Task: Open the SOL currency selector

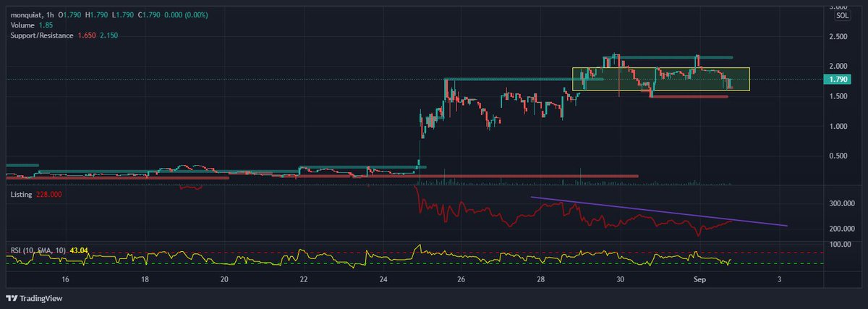Action: (x=842, y=14)
